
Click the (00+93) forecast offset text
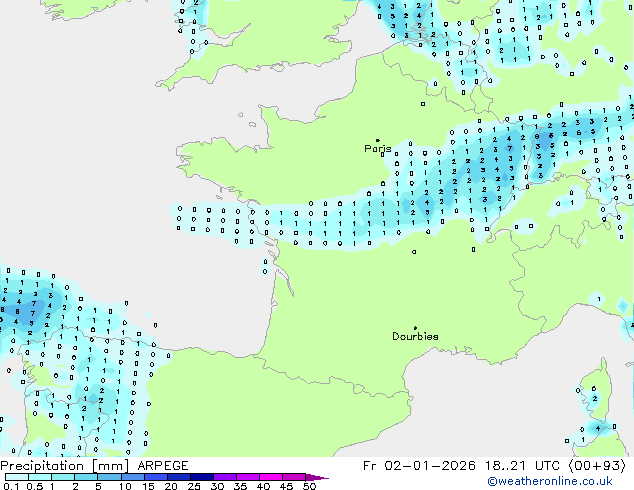[597, 466]
